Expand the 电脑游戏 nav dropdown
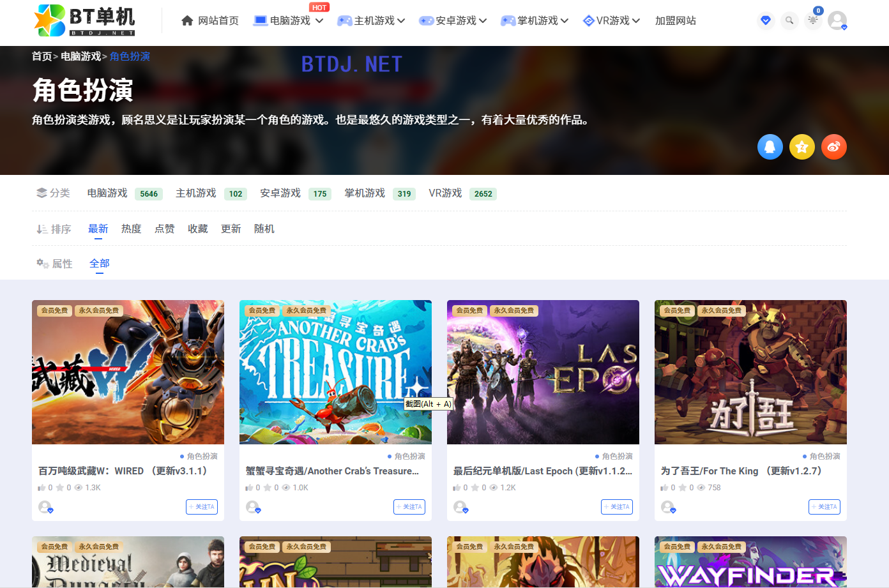889x588 pixels. 319,20
